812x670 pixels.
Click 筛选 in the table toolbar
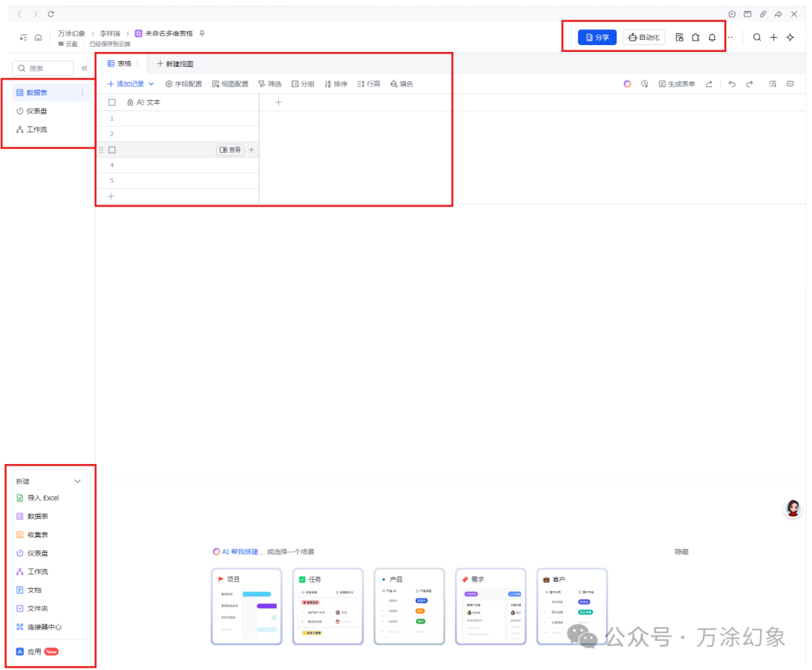271,83
